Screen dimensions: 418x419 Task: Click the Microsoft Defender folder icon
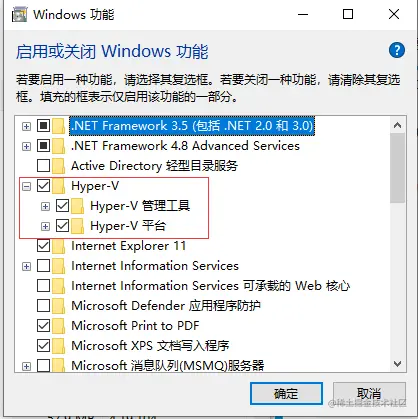(59, 306)
